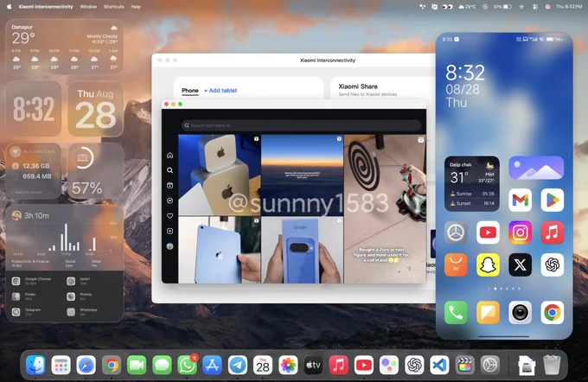Open Wi-Fi status in the menu bar
The width and height of the screenshot is (588, 382).
521,6
